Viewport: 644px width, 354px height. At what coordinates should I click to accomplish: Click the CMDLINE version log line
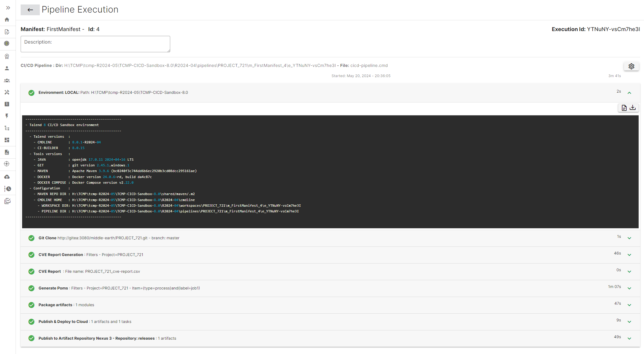[67, 142]
